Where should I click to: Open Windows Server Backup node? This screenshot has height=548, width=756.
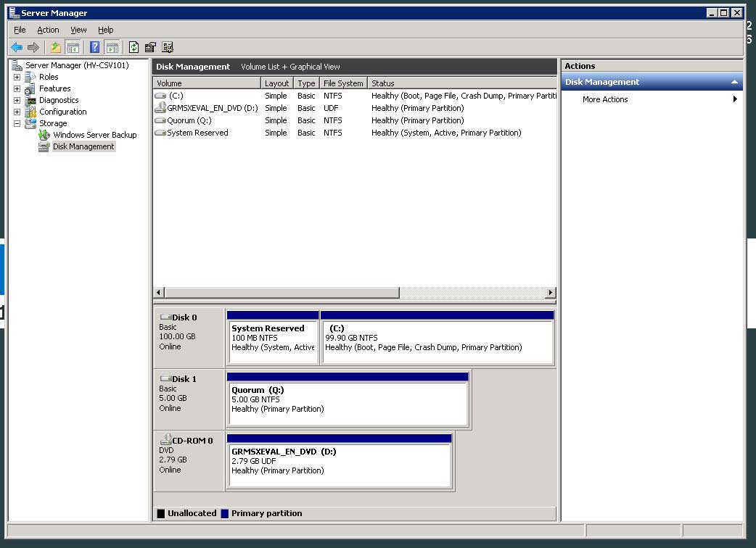[x=94, y=135]
